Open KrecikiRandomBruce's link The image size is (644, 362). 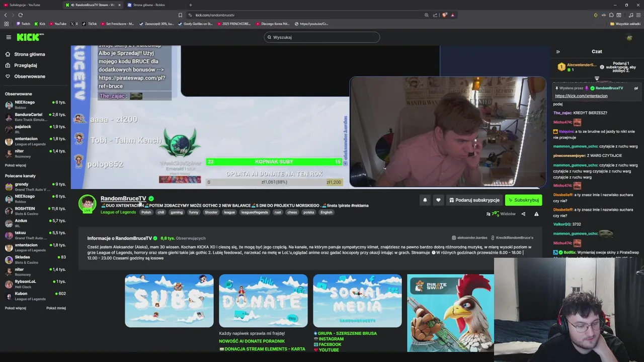513,238
